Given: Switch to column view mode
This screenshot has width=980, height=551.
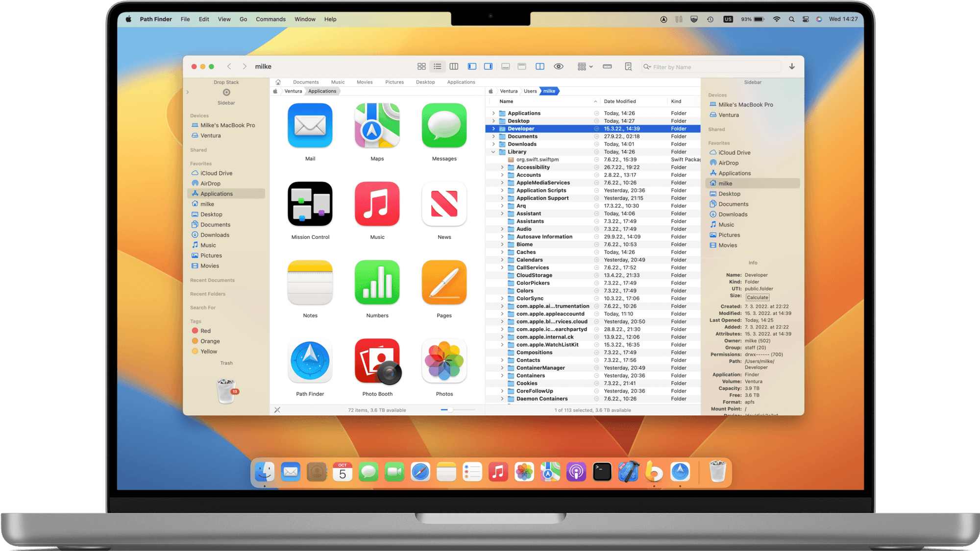Looking at the screenshot, I should 454,67.
